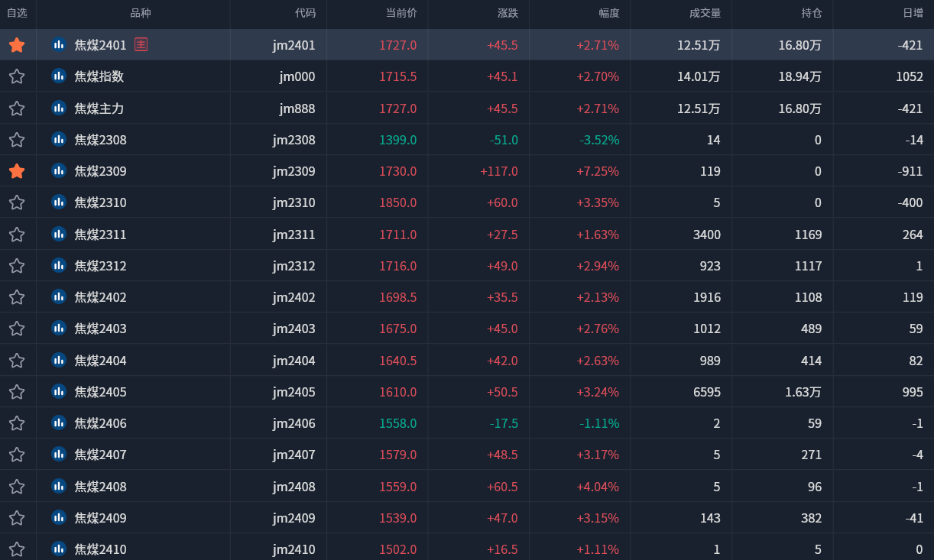Viewport: 934px width, 560px height.
Task: Open the 焦煤2310 contract name
Action: coord(100,202)
